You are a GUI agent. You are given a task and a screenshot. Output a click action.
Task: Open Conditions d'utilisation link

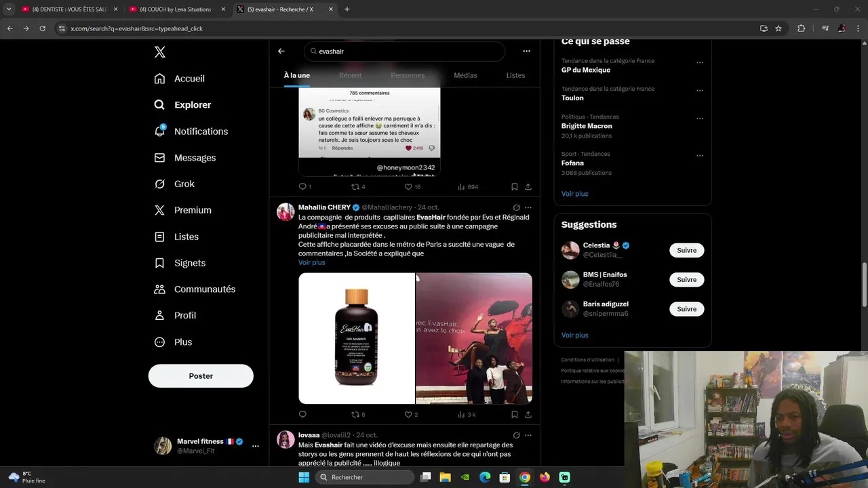[x=587, y=360]
